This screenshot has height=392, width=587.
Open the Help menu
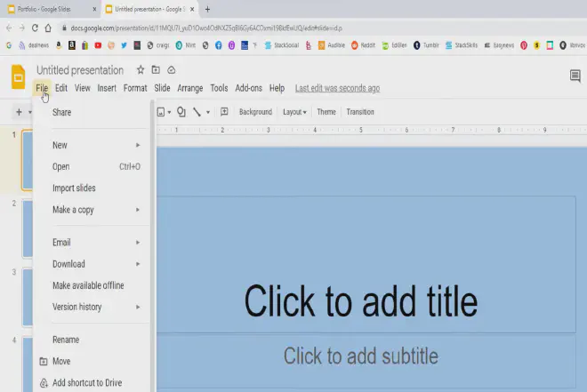click(277, 88)
